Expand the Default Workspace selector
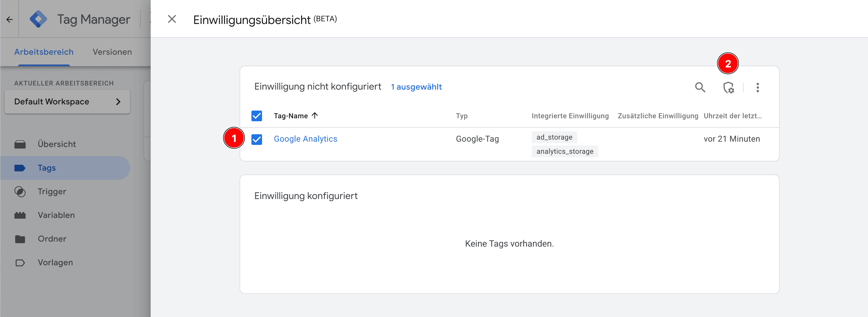Screen dimensions: 868x317 67,101
